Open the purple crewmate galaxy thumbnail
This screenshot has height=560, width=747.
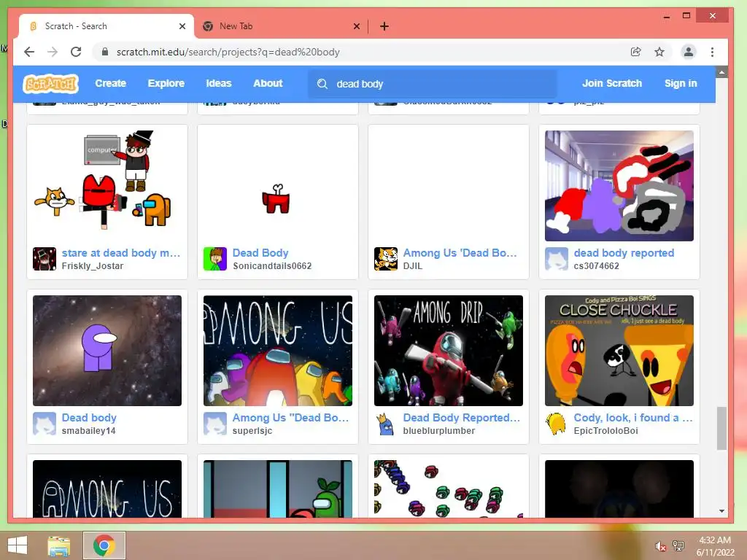pyautogui.click(x=107, y=351)
